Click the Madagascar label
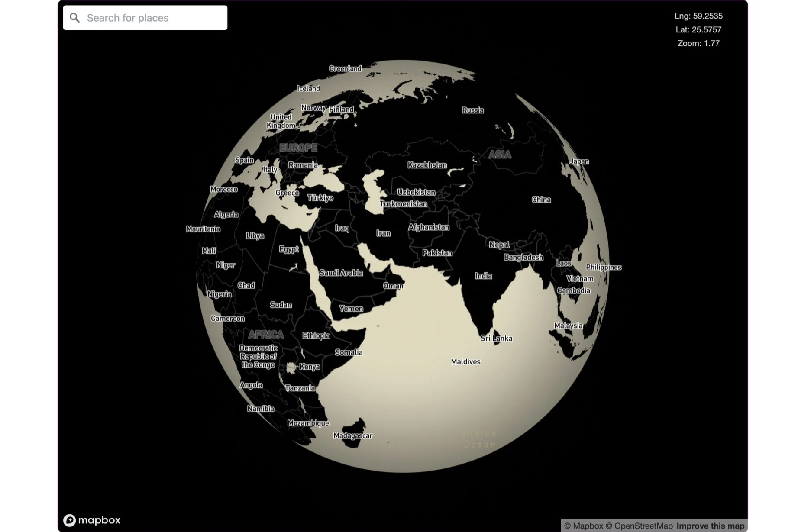This screenshot has width=798, height=532. click(353, 435)
